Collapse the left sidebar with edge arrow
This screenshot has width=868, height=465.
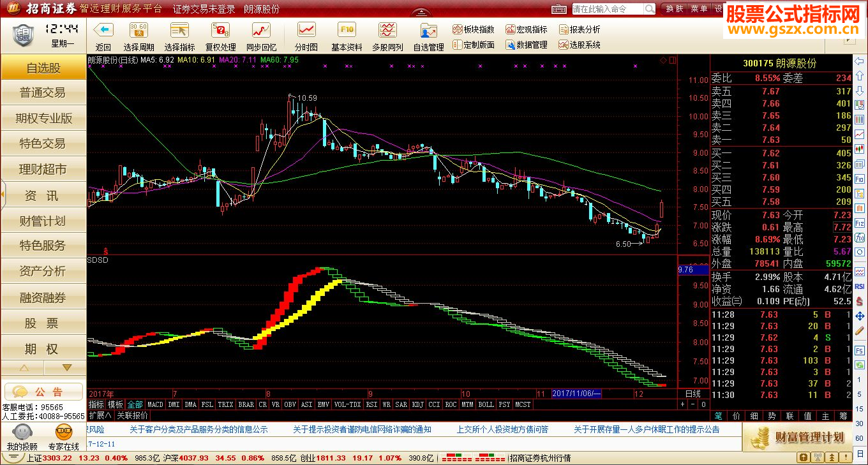(3, 195)
